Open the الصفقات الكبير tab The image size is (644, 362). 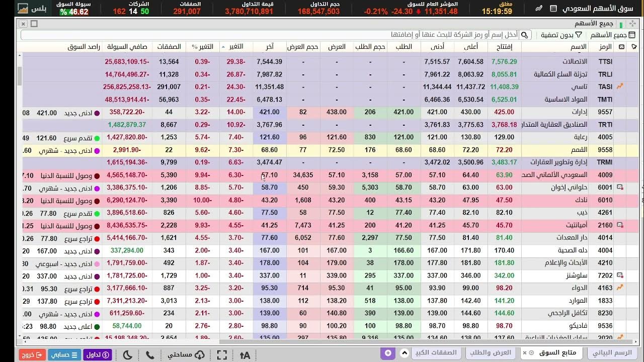click(436, 353)
